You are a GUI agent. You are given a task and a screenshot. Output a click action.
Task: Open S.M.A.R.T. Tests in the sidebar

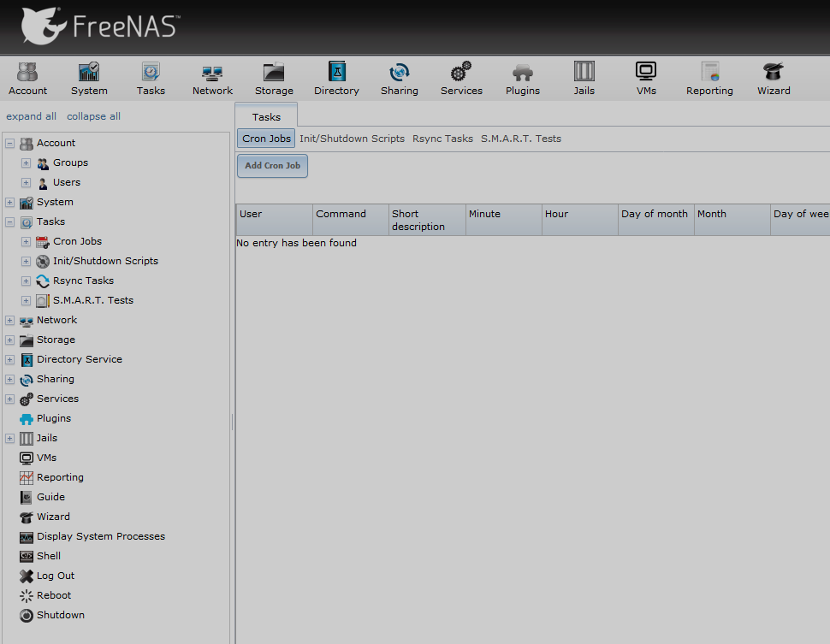[93, 300]
